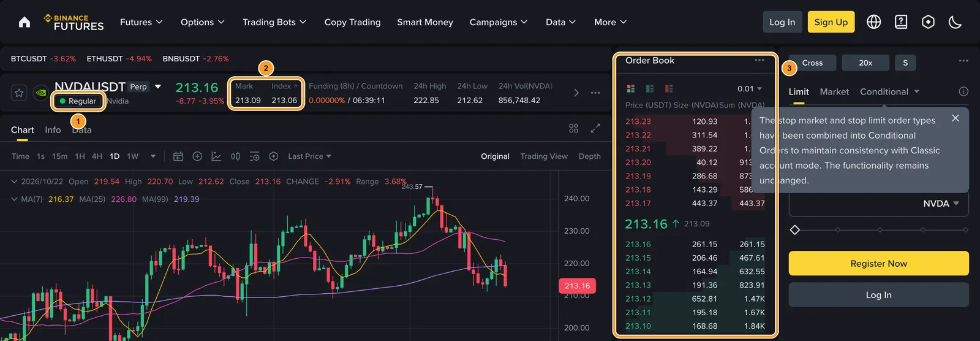This screenshot has height=341, width=980.
Task: Open the Futures dropdown menu
Action: (x=141, y=22)
